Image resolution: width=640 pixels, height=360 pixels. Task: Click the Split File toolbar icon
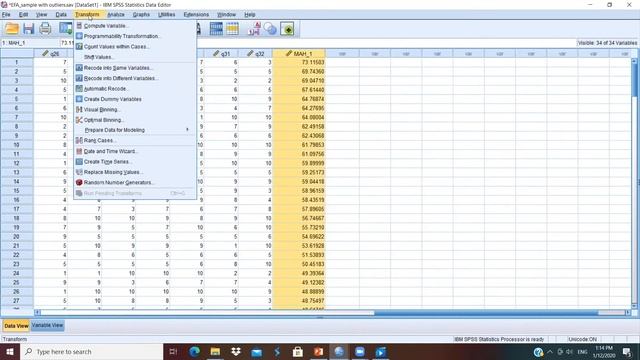click(x=216, y=29)
